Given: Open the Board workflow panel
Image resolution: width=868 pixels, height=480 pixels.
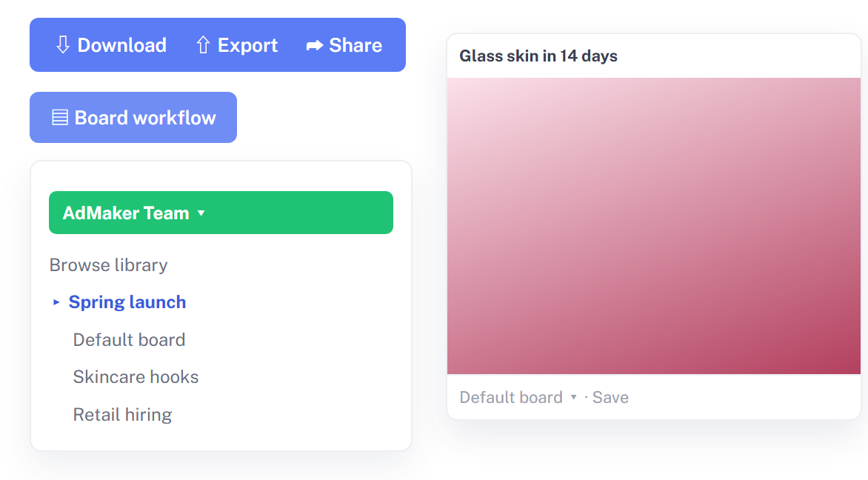Looking at the screenshot, I should tap(133, 117).
